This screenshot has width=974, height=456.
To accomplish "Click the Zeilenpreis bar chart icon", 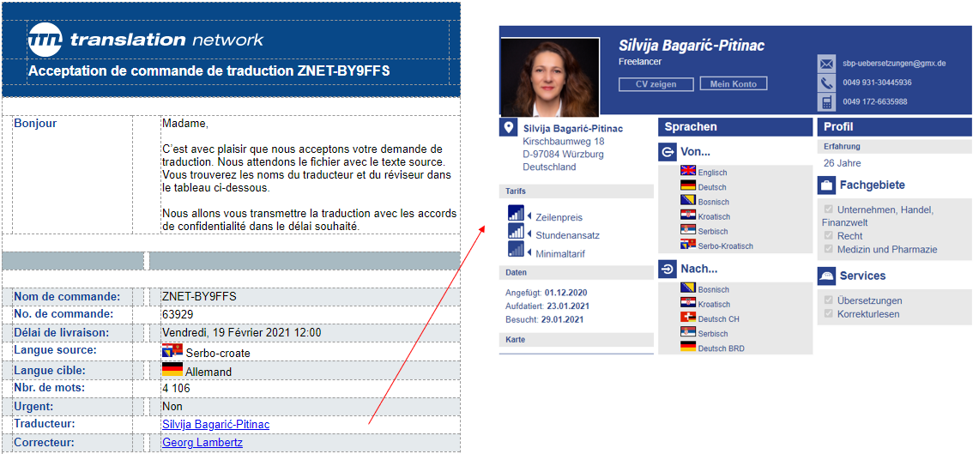I will (x=515, y=214).
